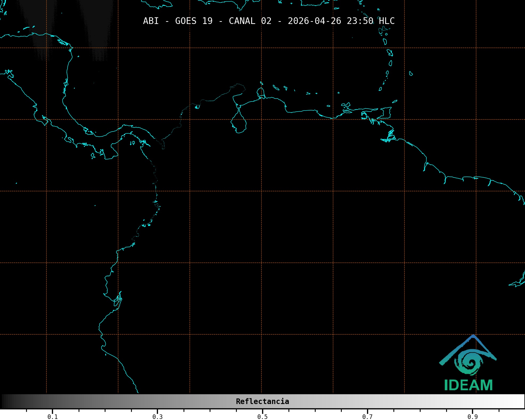Click the Lake Maracaibo outline
Viewport: 525px width, 420px height.
click(x=239, y=123)
